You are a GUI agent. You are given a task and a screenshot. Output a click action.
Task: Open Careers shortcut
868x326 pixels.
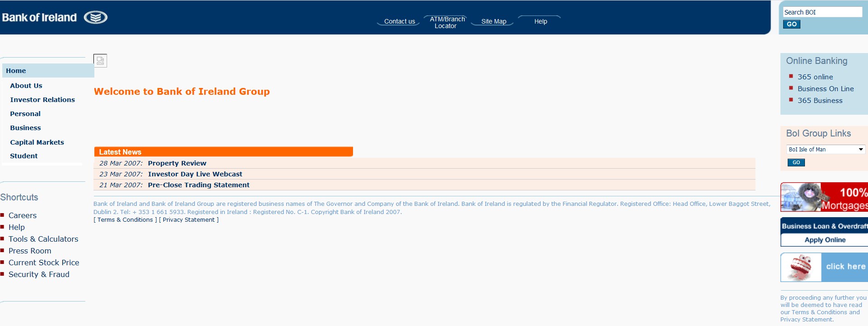click(22, 215)
